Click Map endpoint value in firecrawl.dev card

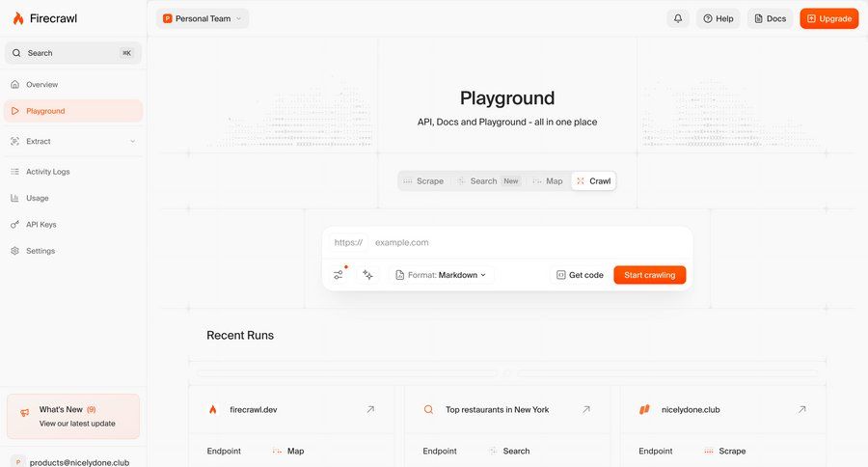click(288, 451)
